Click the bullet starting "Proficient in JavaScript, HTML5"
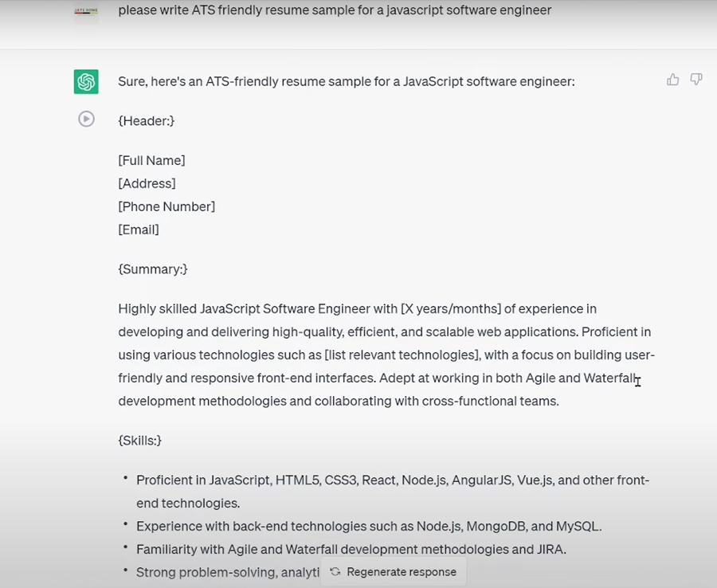717x588 pixels. pos(392,480)
